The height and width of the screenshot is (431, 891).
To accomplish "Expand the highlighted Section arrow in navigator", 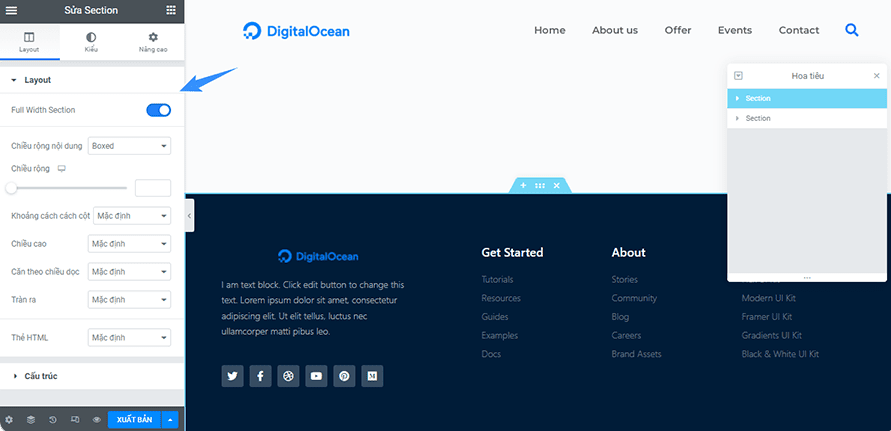I will [x=738, y=98].
